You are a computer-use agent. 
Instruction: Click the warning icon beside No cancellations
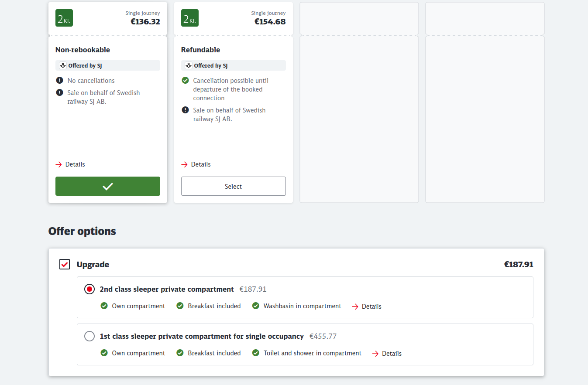(x=59, y=80)
